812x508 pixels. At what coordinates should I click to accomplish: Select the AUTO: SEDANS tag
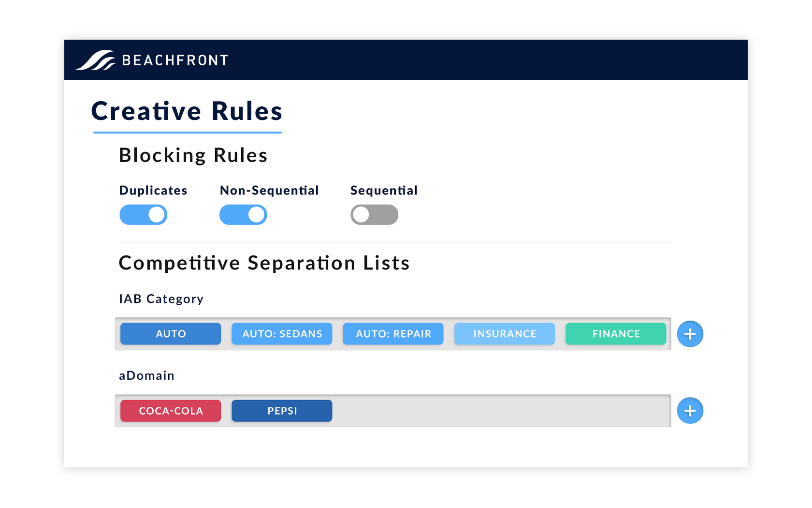tap(282, 334)
